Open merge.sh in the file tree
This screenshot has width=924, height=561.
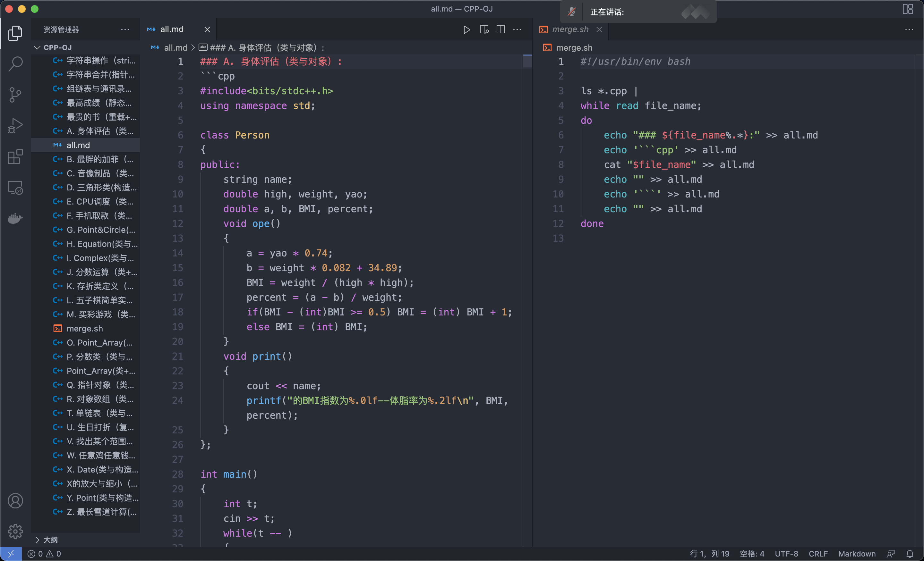(x=85, y=328)
